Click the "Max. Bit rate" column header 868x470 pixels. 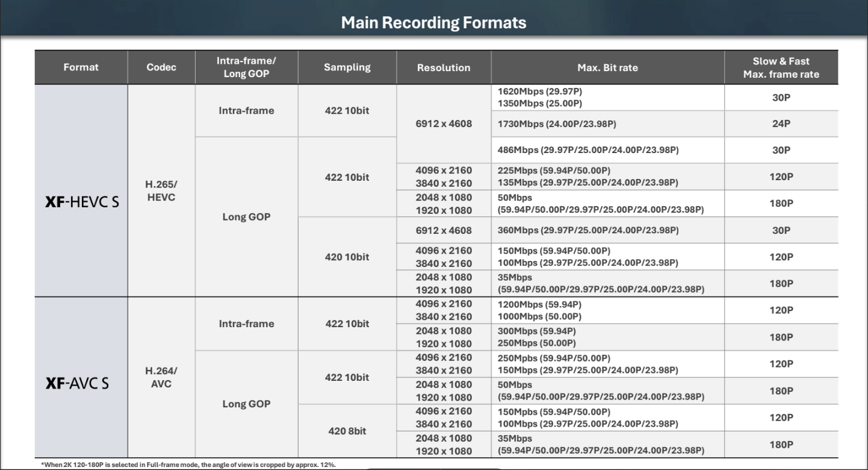(x=607, y=67)
